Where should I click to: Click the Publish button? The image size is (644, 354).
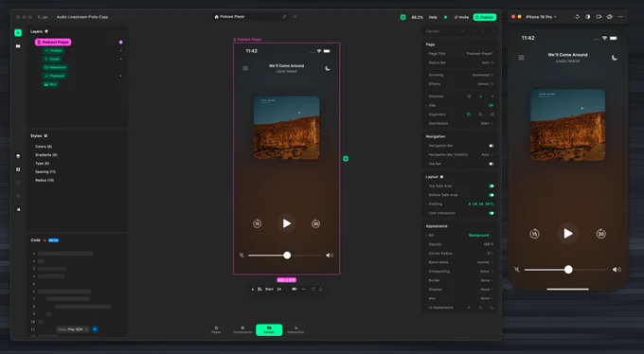485,17
